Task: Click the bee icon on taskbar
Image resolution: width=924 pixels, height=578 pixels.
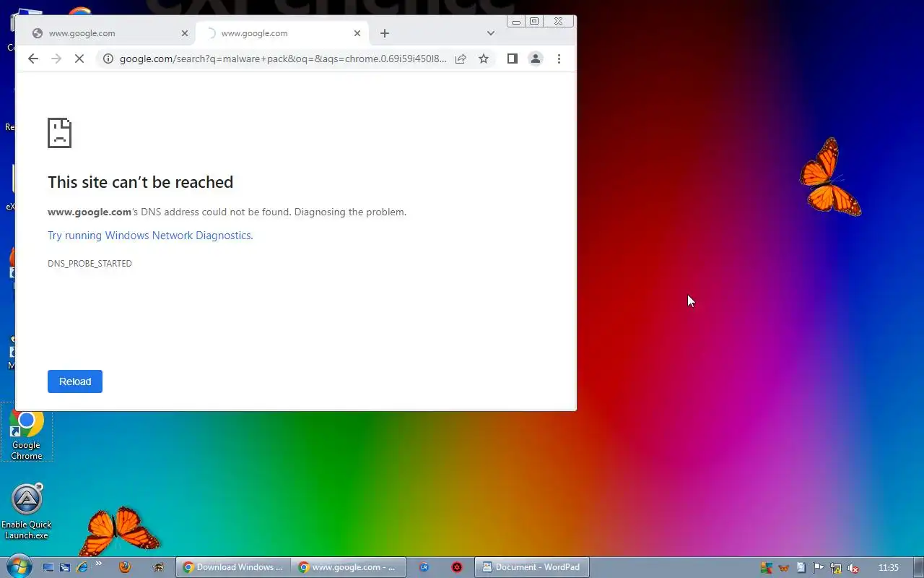Action: click(159, 567)
